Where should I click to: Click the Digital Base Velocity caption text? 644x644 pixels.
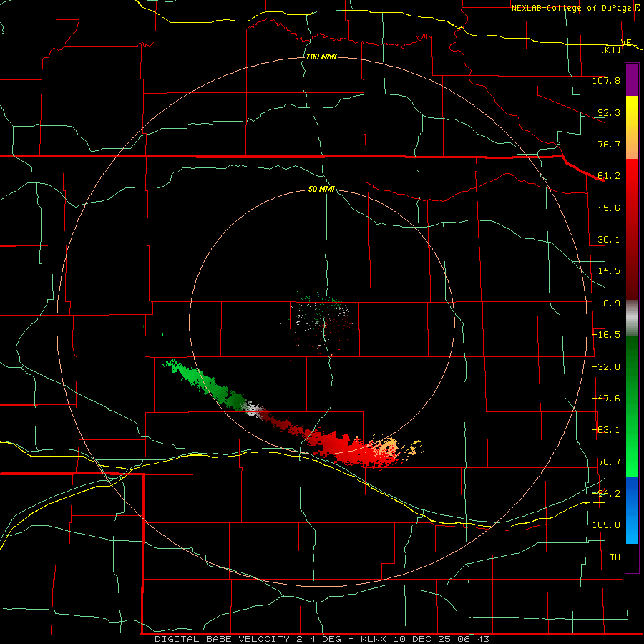pos(321,639)
